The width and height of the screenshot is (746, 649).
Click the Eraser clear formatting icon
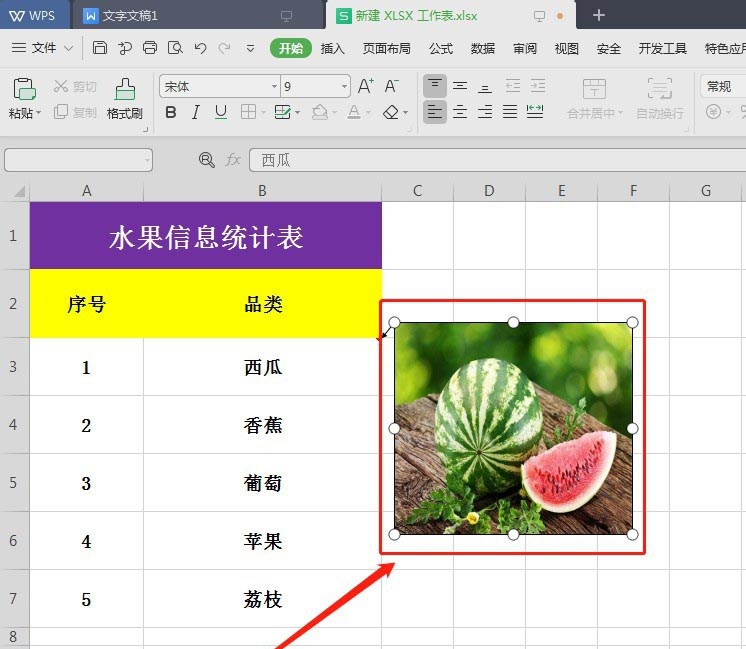click(391, 112)
